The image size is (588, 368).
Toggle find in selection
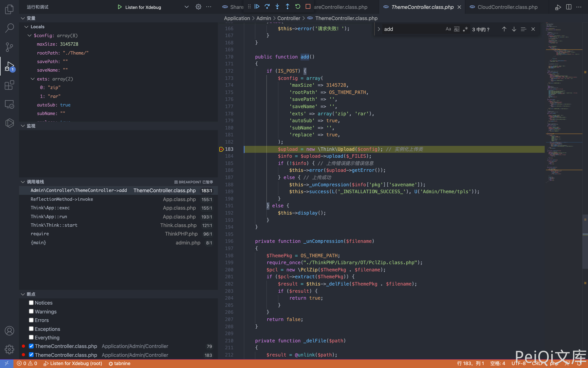point(523,29)
